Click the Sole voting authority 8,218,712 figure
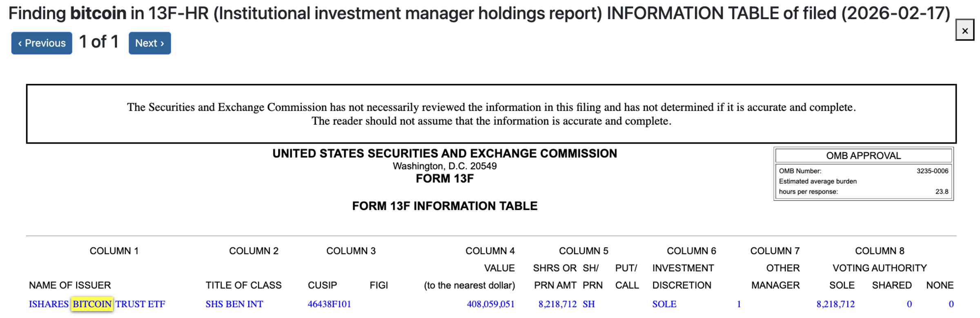 click(835, 304)
